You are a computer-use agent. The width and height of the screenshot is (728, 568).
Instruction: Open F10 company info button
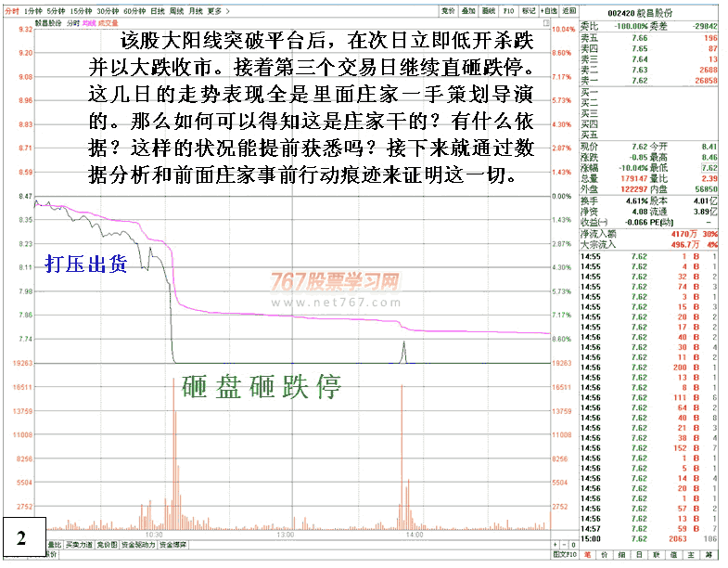pyautogui.click(x=509, y=11)
